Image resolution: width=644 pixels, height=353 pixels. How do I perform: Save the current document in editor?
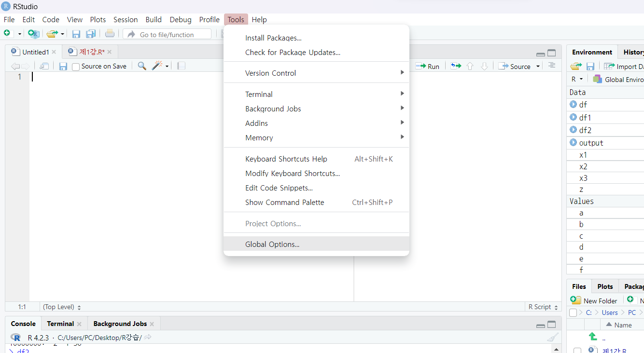click(63, 66)
